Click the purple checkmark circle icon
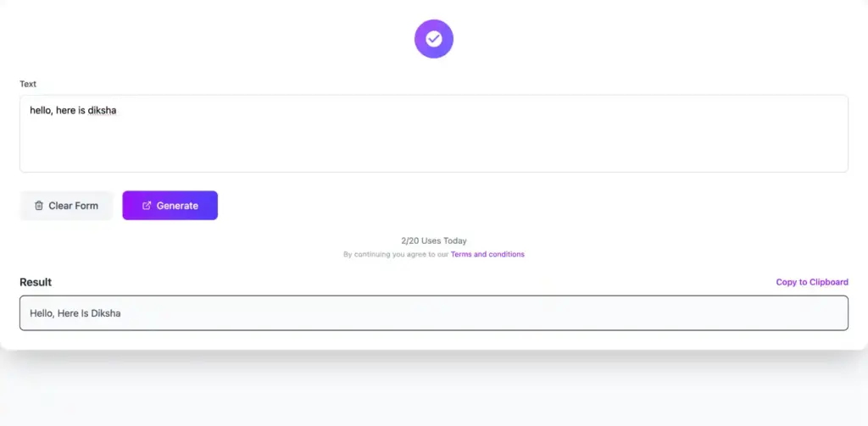The height and width of the screenshot is (426, 868). point(433,39)
